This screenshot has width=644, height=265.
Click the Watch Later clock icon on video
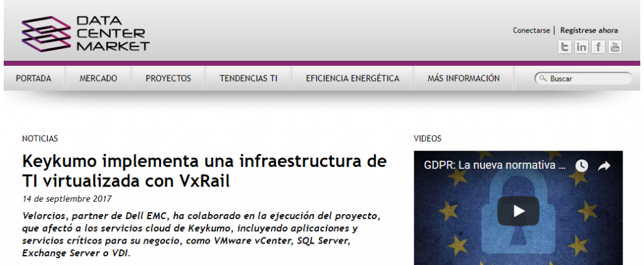581,166
